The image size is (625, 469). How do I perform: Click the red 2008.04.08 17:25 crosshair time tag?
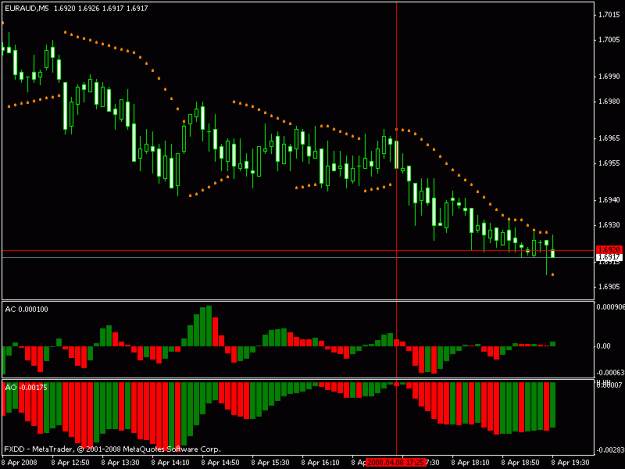[396, 463]
